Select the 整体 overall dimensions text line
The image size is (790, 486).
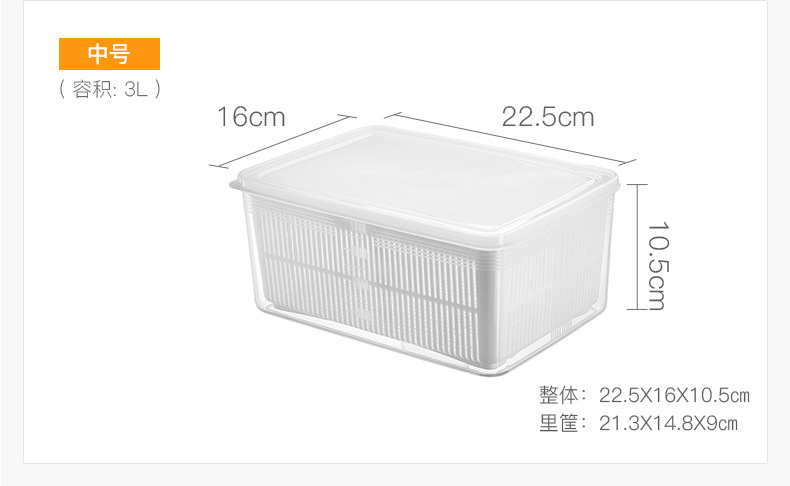coord(644,395)
